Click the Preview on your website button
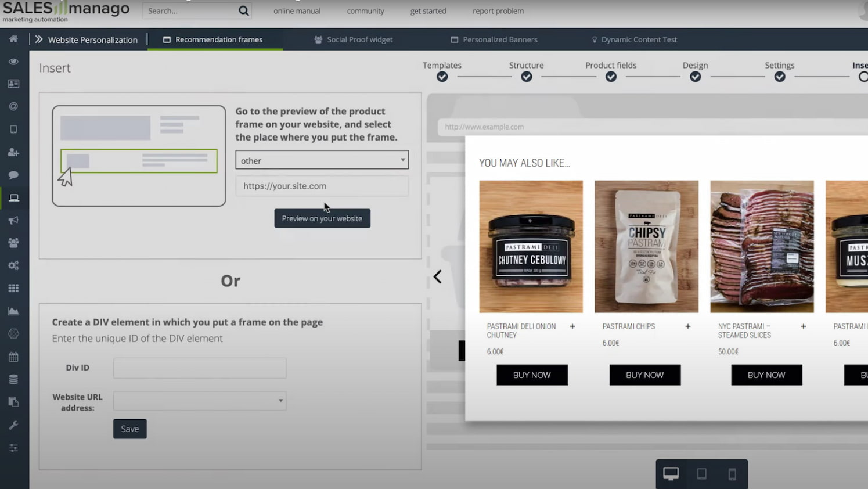Viewport: 868px width, 489px height. tap(322, 218)
